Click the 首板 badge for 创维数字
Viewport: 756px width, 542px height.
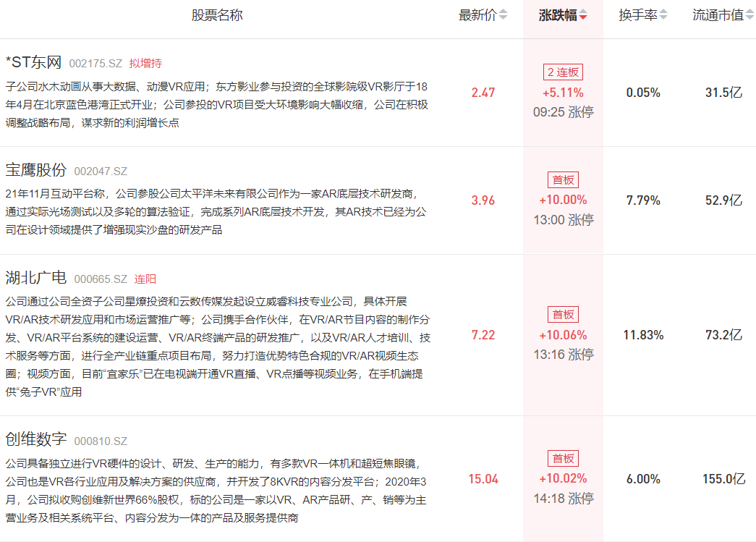(563, 458)
